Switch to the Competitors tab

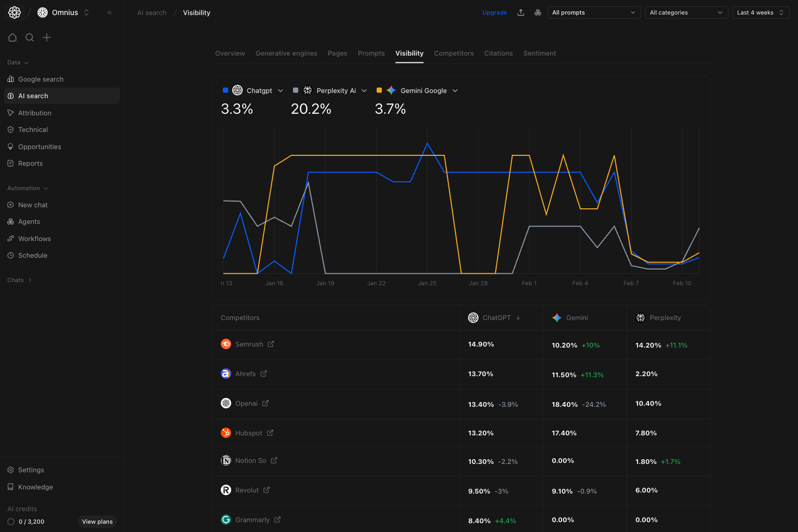(x=454, y=53)
